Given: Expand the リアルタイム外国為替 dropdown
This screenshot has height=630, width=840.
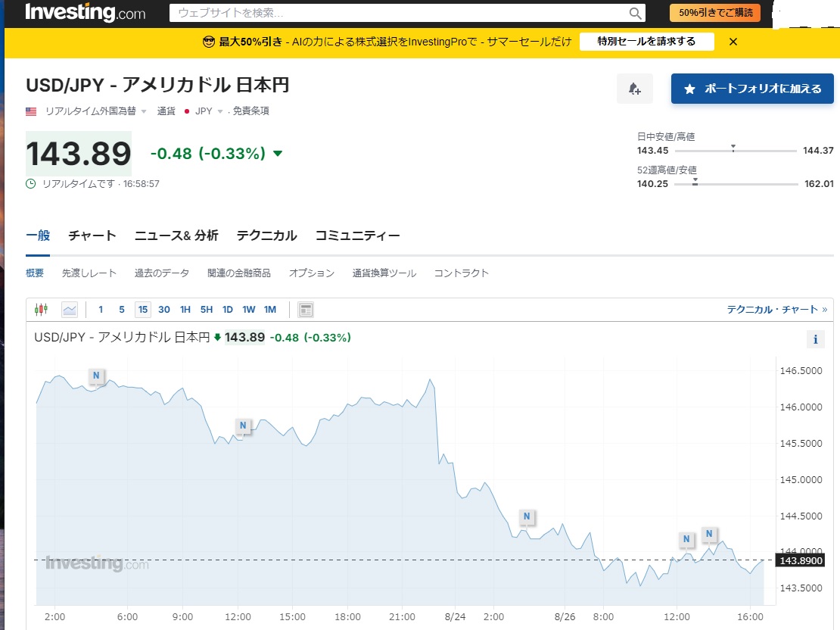Looking at the screenshot, I should tap(144, 111).
